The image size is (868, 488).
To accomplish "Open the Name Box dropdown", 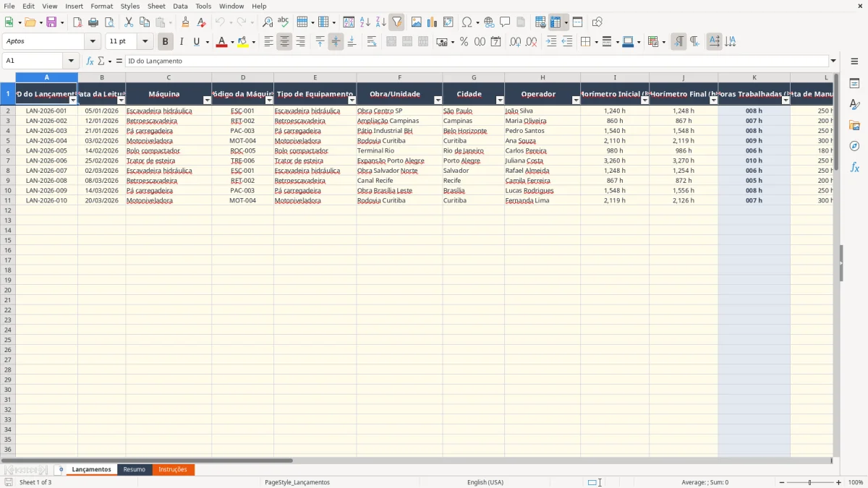I will pos(71,61).
